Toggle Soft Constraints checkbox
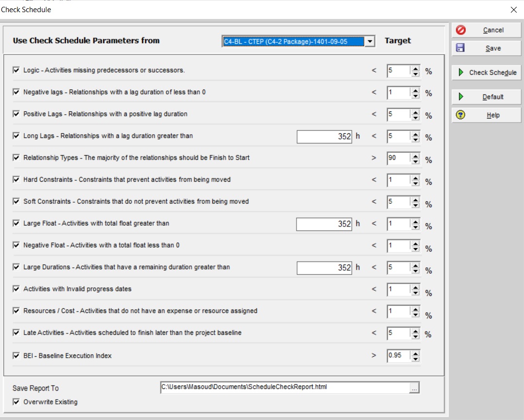The height and width of the screenshot is (420, 524). (16, 201)
